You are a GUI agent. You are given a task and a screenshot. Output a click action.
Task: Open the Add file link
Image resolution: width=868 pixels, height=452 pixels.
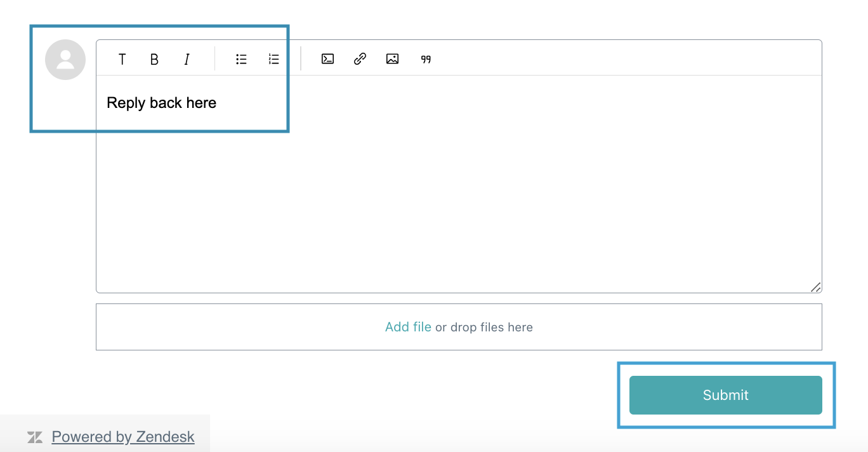(x=408, y=327)
